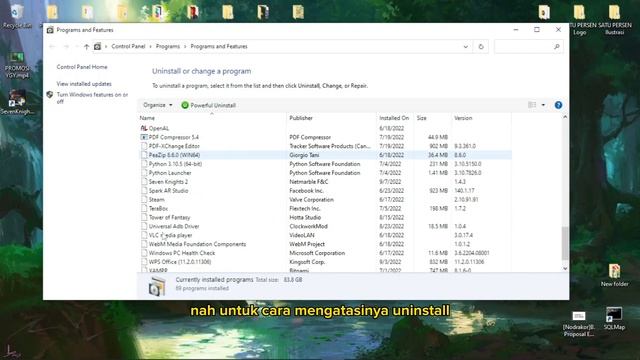Viewport: 640px width, 360px height.
Task: Sort by the Size column header
Action: pos(432,118)
